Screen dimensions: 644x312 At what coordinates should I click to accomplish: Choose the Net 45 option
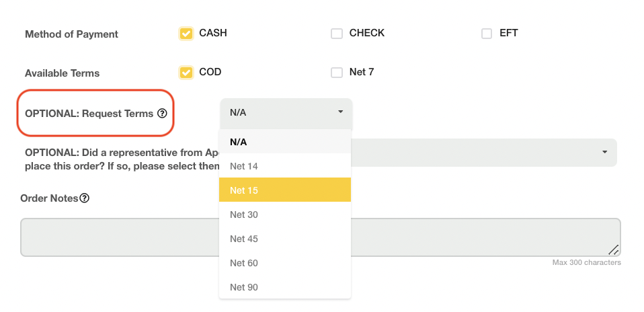[x=244, y=239]
